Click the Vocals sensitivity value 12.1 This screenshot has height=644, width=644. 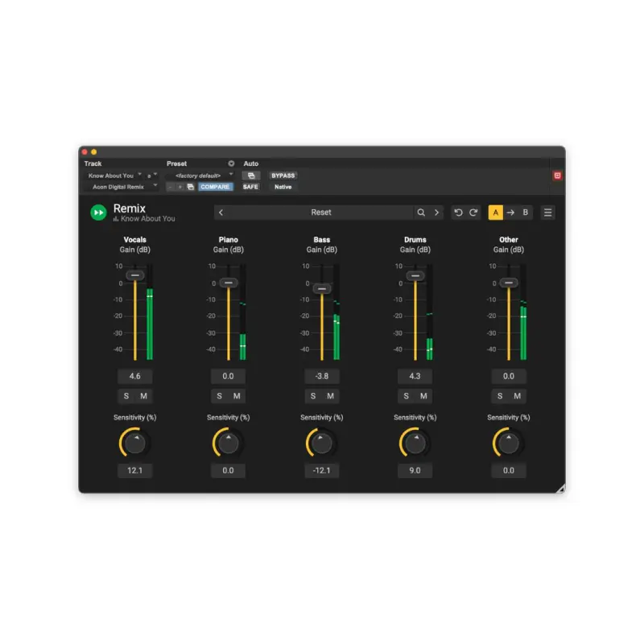pos(134,471)
